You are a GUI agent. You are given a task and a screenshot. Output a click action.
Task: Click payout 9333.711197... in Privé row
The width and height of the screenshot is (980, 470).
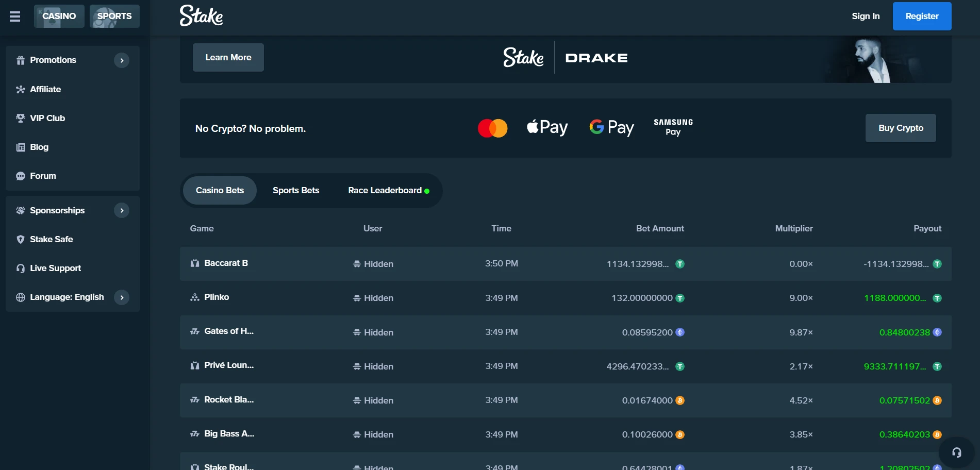pyautogui.click(x=895, y=366)
